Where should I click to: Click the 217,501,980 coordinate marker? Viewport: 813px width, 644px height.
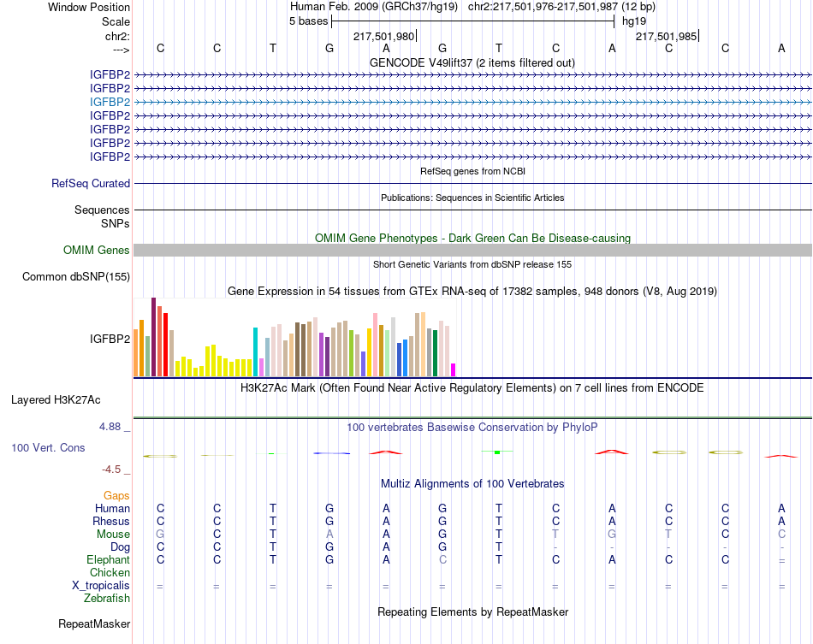pos(384,36)
